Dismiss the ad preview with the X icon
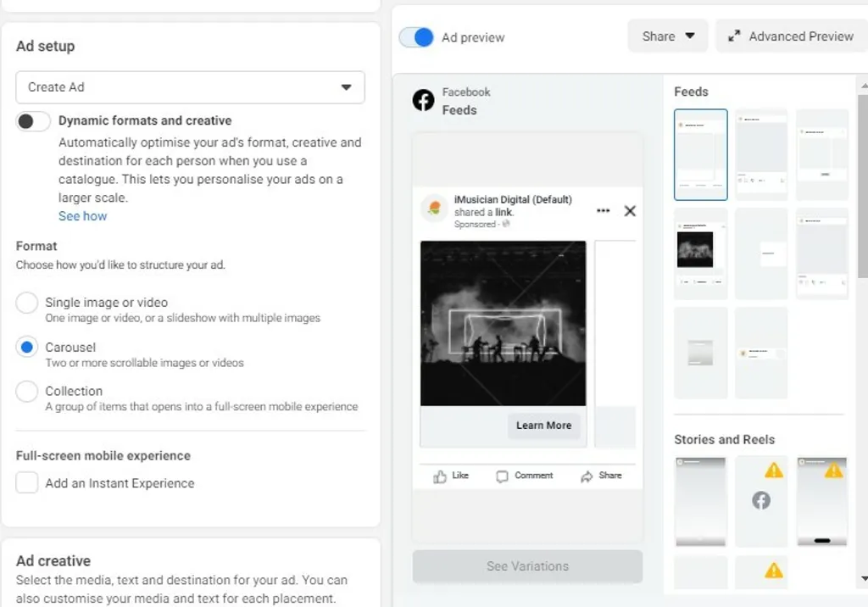The height and width of the screenshot is (607, 868). pyautogui.click(x=630, y=210)
